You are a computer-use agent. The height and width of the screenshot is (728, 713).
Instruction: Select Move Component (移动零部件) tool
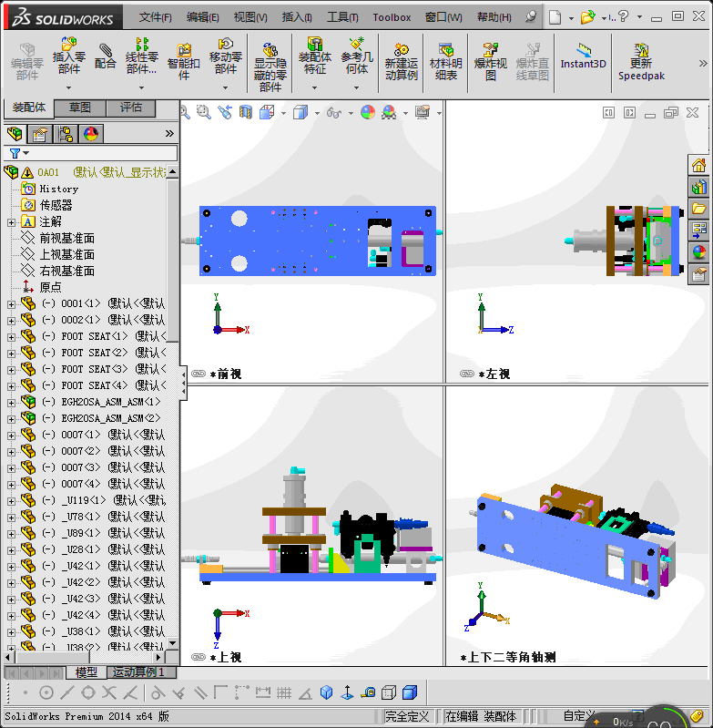(226, 56)
